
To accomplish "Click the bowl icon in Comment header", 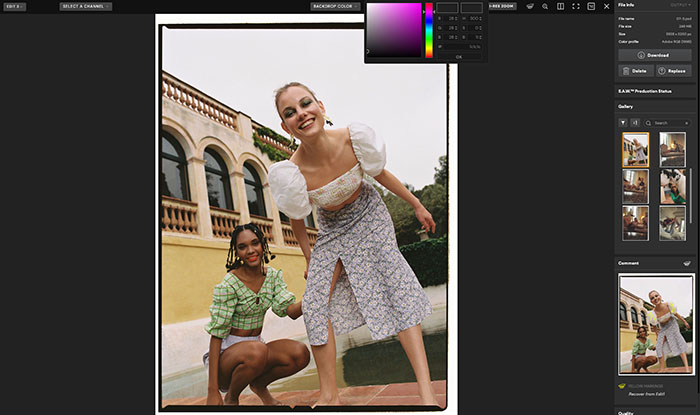I will pyautogui.click(x=687, y=263).
